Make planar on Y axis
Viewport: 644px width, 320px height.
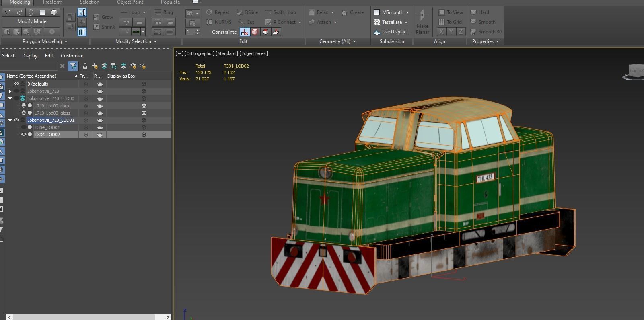coord(451,31)
